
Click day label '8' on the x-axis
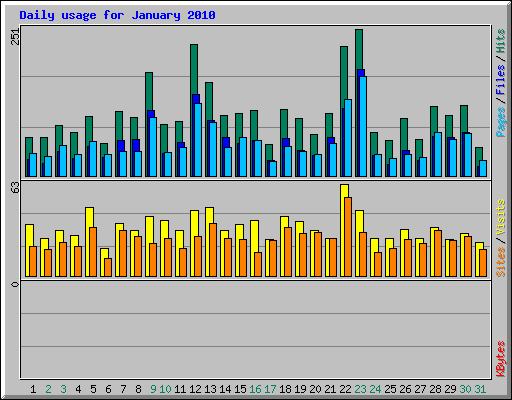138,389
